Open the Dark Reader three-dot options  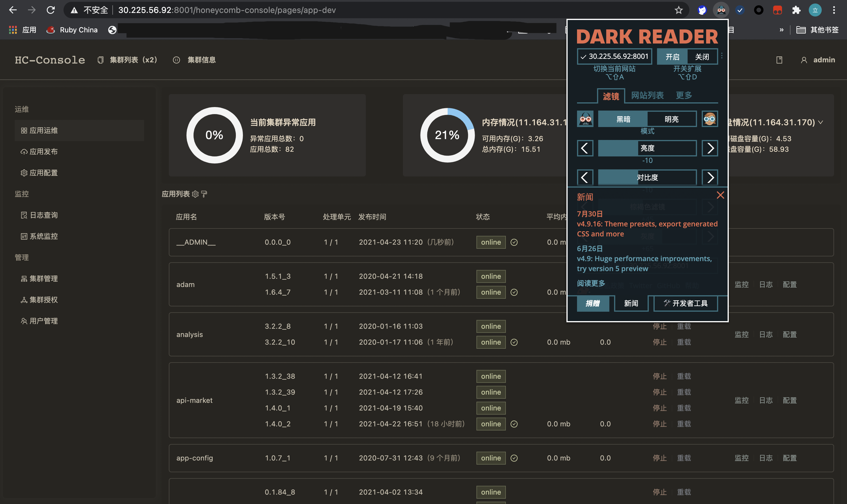pos(722,56)
